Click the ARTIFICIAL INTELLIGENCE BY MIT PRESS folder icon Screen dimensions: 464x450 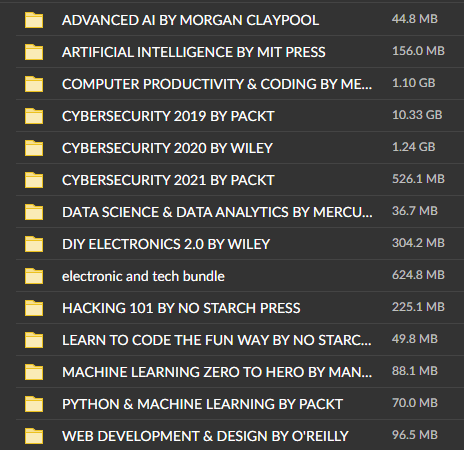click(x=34, y=52)
